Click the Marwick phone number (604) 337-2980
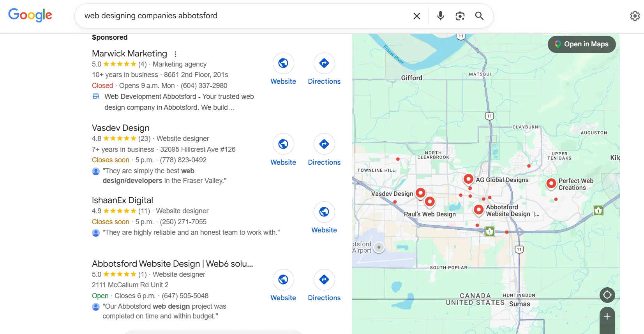 pyautogui.click(x=204, y=86)
